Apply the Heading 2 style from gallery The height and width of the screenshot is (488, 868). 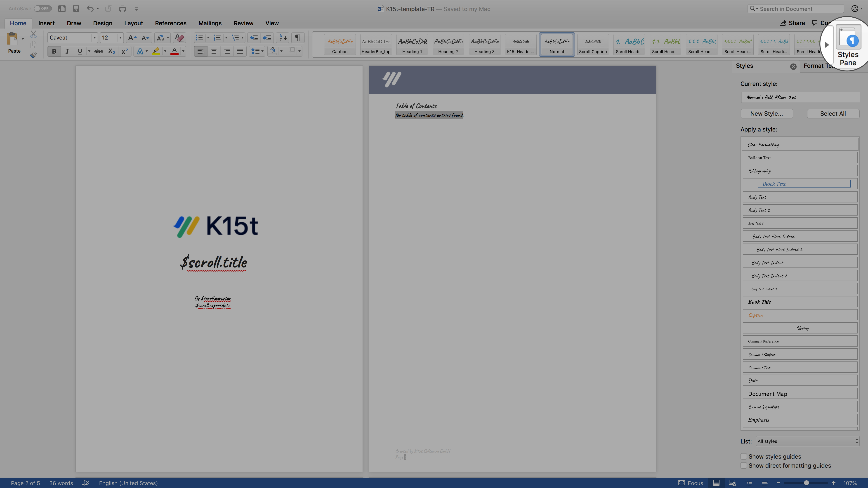pyautogui.click(x=448, y=45)
